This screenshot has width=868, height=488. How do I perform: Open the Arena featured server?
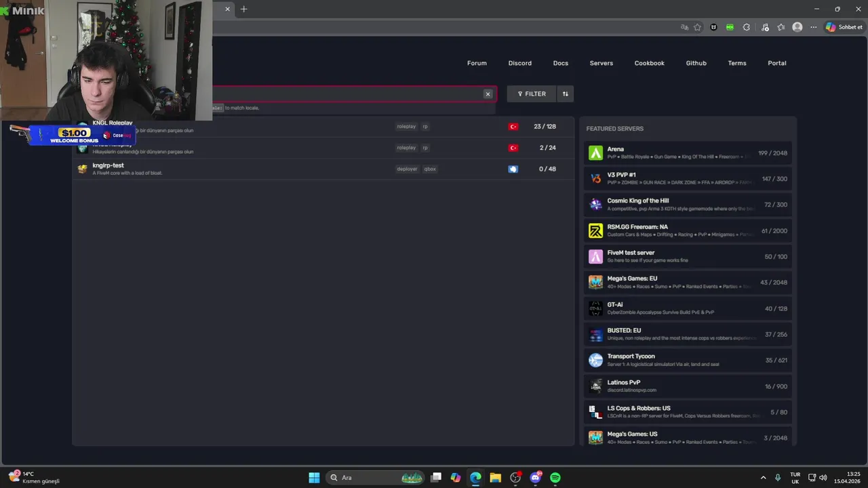688,153
